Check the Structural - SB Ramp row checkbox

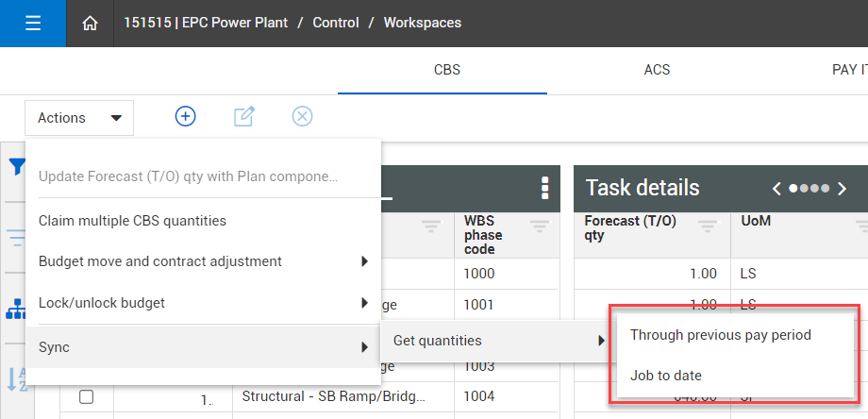(86, 397)
